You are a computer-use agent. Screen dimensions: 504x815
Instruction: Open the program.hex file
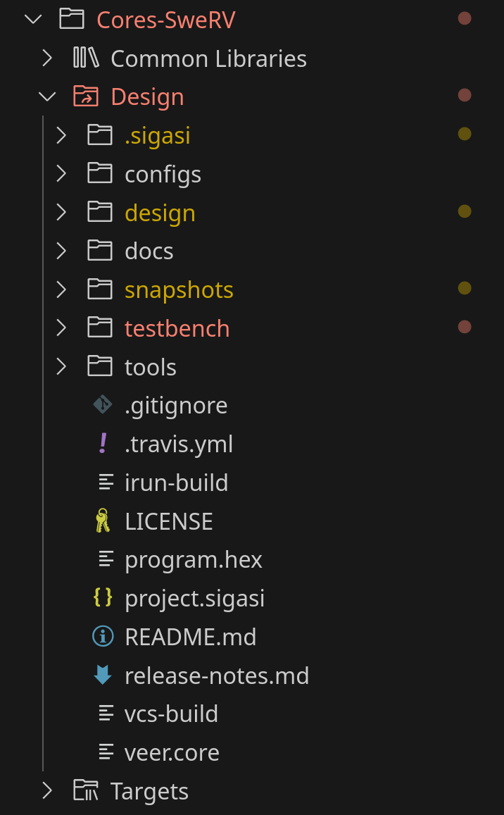(194, 560)
